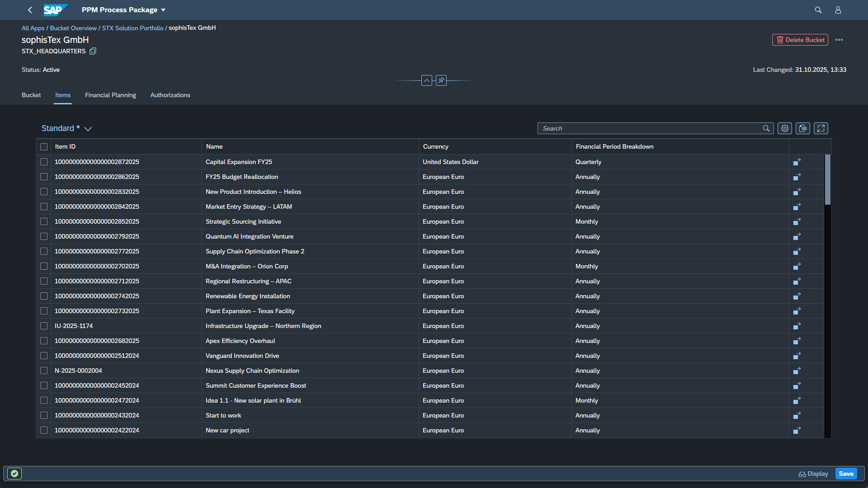Image resolution: width=868 pixels, height=488 pixels.
Task: Open STX Solution Portfolio breadcrumb link
Action: (132, 28)
